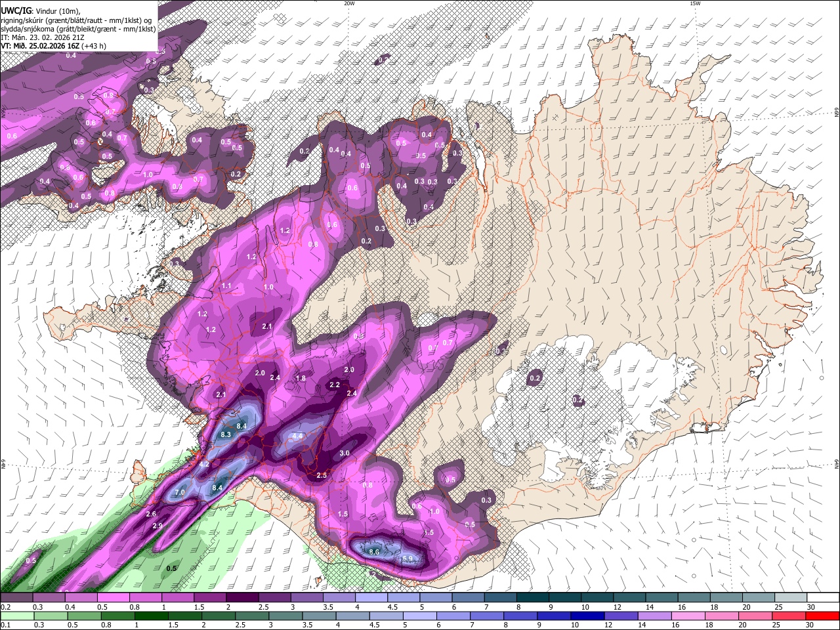
Task: Click the 2.6 value label on the map
Action: click(x=151, y=514)
